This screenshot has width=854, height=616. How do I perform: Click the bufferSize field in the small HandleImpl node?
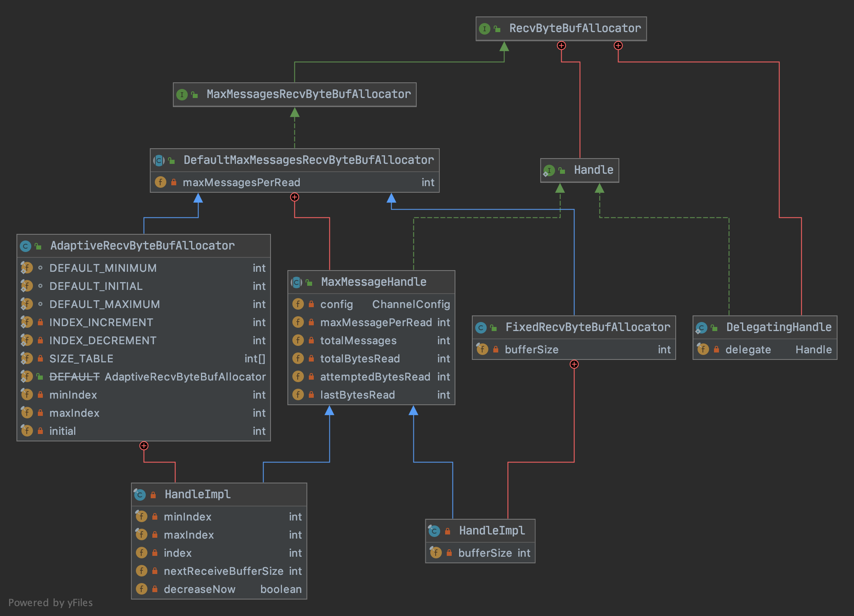click(x=480, y=553)
